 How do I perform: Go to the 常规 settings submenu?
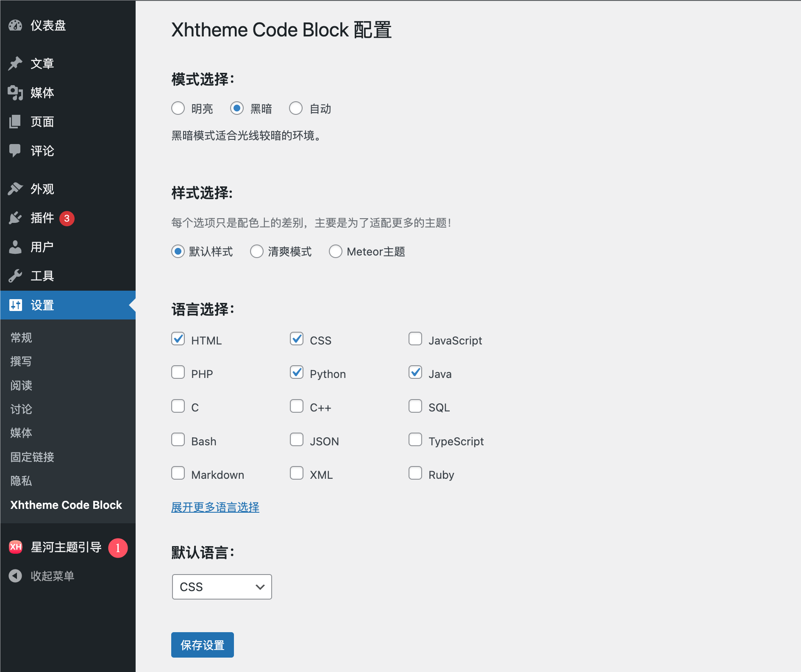(x=21, y=338)
